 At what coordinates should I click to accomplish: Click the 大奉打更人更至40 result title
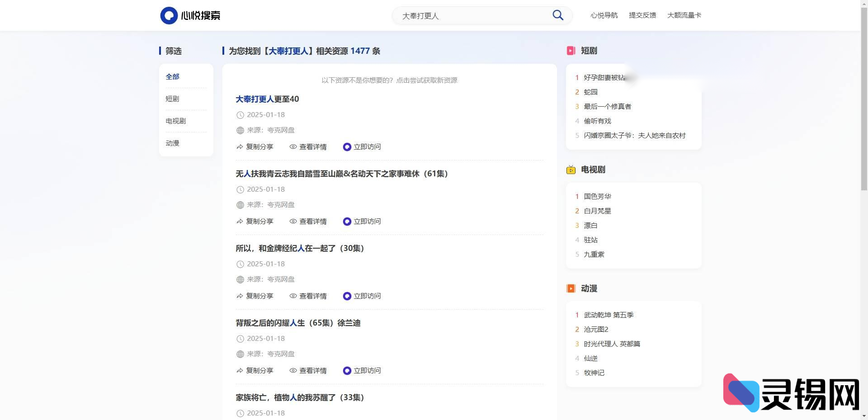pos(267,99)
